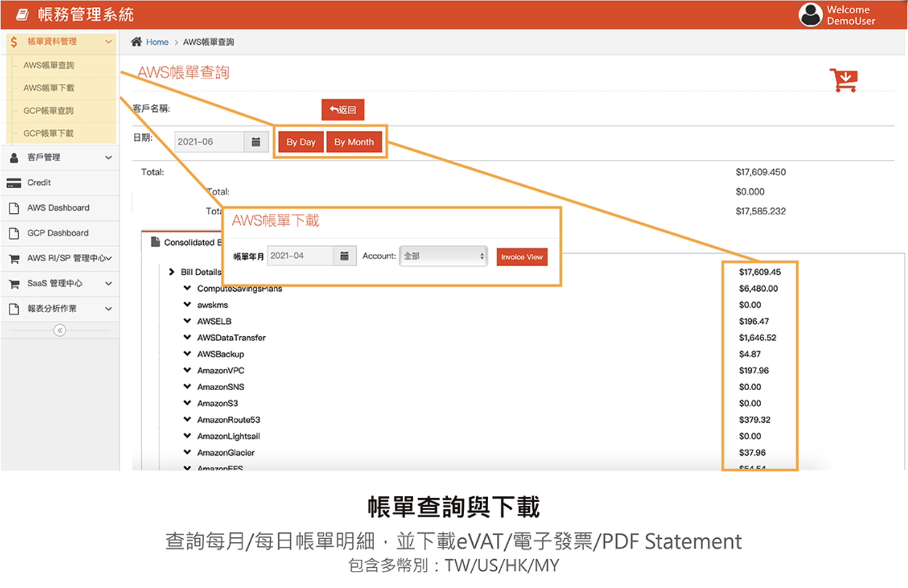The image size is (908, 588).
Task: Click the Home house icon in the breadcrumb
Action: [136, 42]
